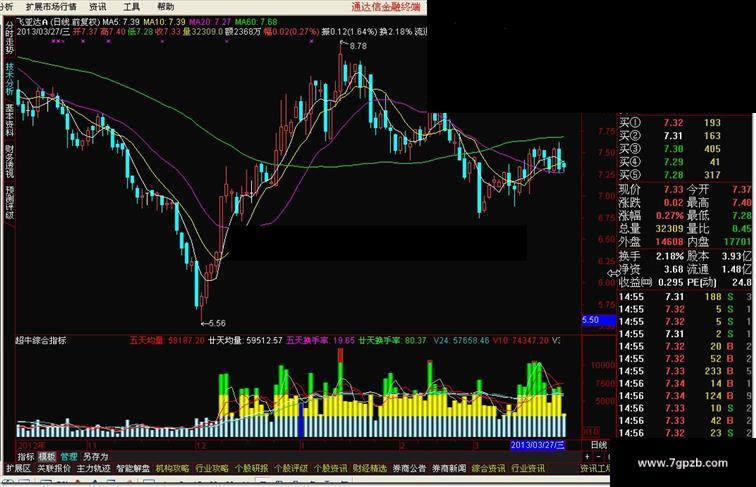Click the 总量 32309 quote row

coord(651,229)
